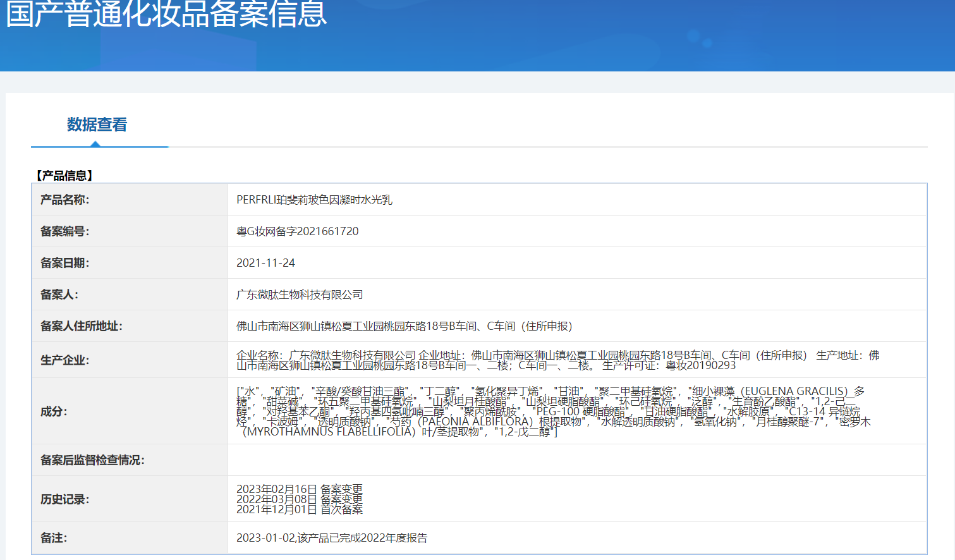Click the 备案编号 row label
Viewport: 955px width, 560px height.
click(65, 231)
